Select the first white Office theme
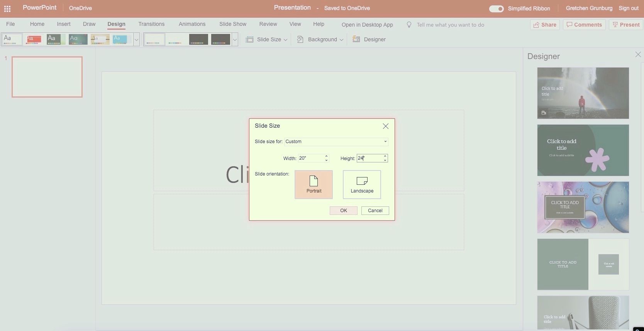Screen dimensions: 644x331 [x=12, y=39]
